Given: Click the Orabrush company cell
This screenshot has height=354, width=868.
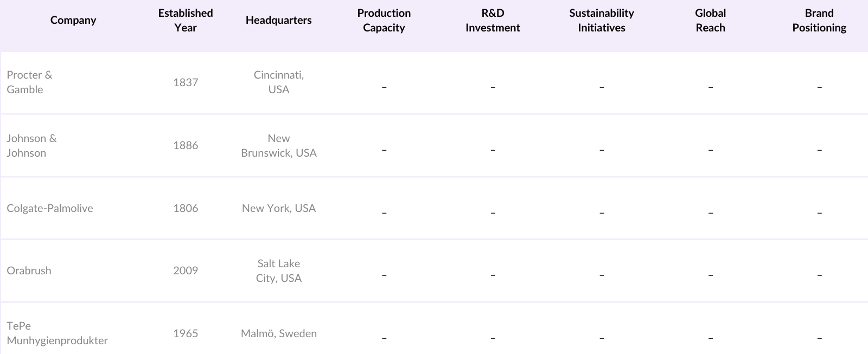Looking at the screenshot, I should point(29,271).
